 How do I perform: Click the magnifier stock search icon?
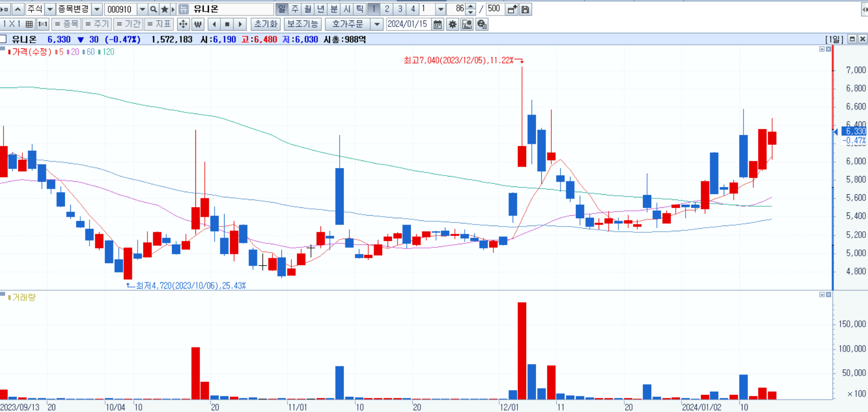pos(153,9)
